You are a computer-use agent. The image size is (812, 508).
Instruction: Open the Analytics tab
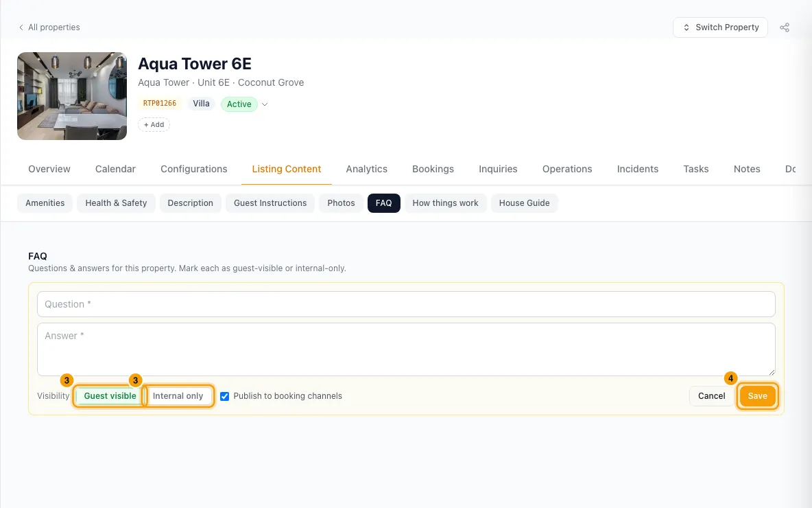[x=367, y=169]
